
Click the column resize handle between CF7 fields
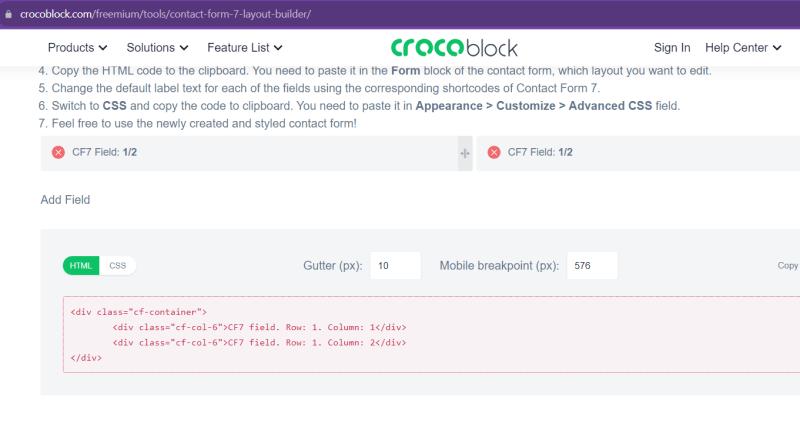point(465,153)
